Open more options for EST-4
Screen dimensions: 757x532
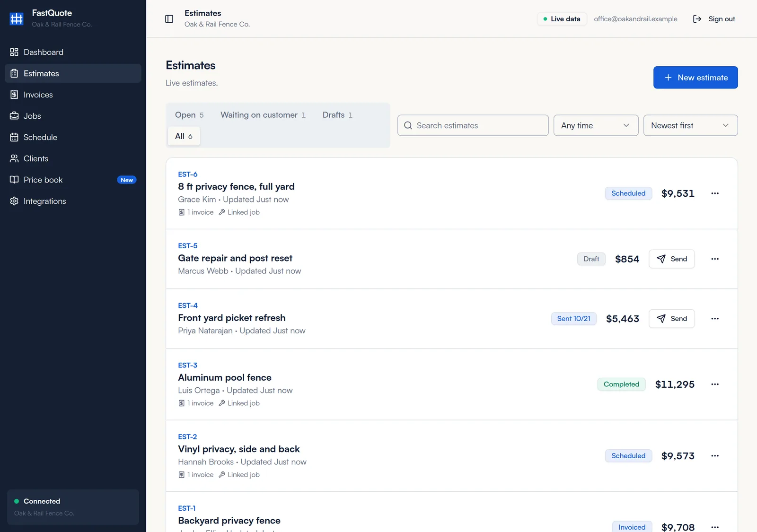click(715, 319)
